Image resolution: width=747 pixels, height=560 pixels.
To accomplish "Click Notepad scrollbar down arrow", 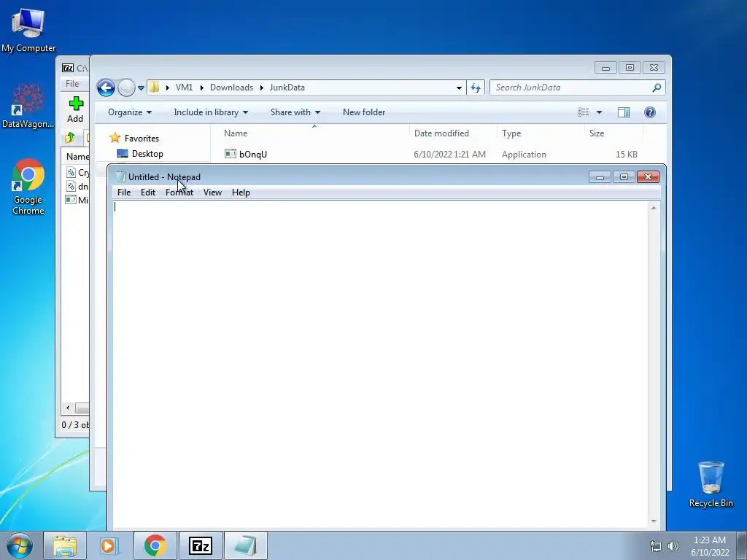I will point(654,521).
